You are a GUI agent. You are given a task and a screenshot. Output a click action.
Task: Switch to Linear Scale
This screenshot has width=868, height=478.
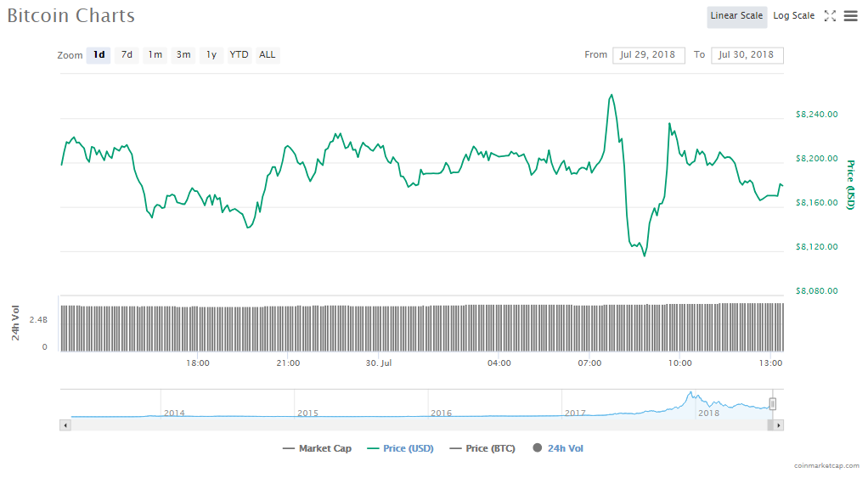click(736, 16)
